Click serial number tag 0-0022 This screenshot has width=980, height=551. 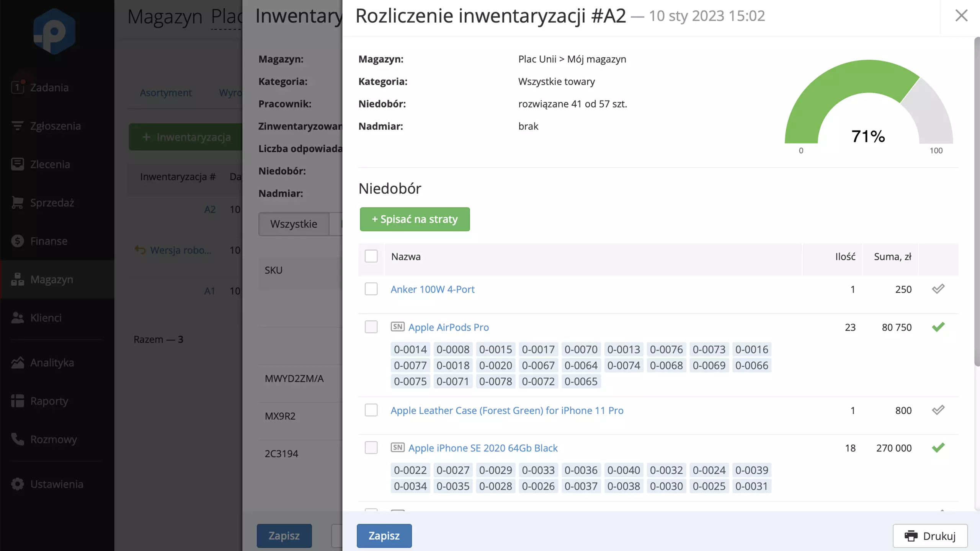(410, 470)
